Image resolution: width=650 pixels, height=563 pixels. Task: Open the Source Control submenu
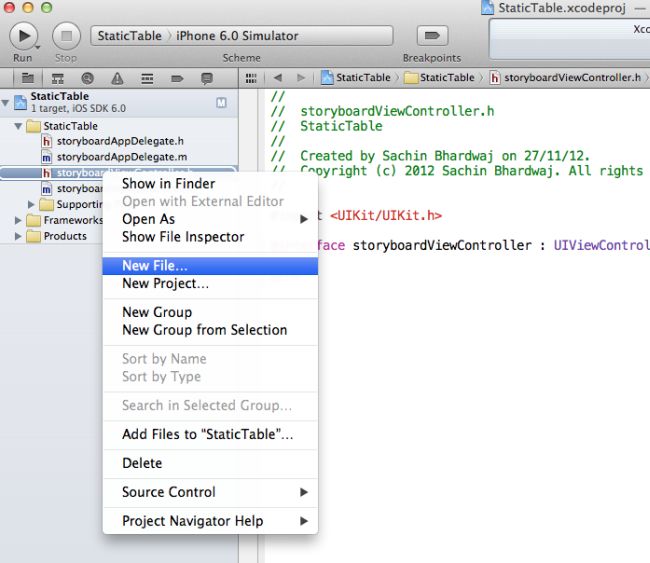pyautogui.click(x=210, y=492)
